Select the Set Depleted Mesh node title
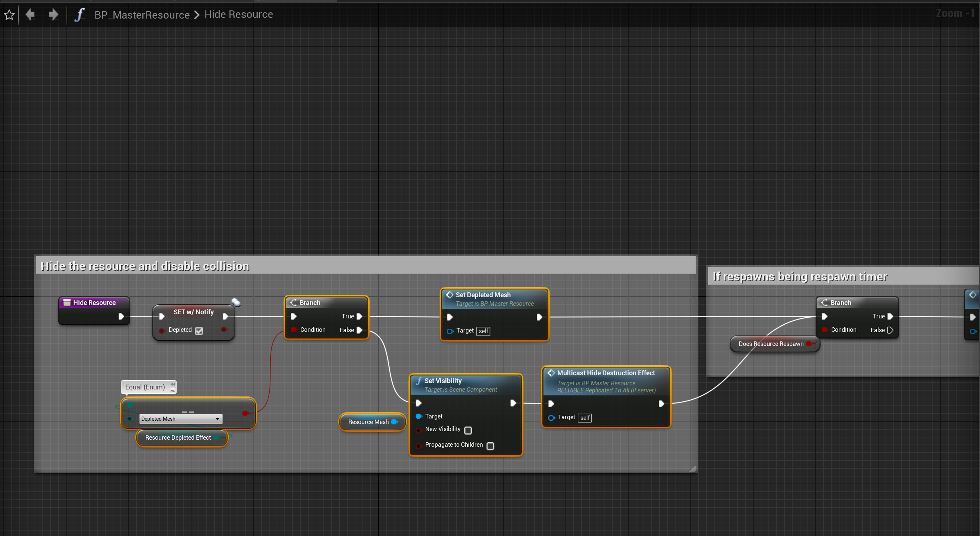The height and width of the screenshot is (536, 980). [483, 295]
